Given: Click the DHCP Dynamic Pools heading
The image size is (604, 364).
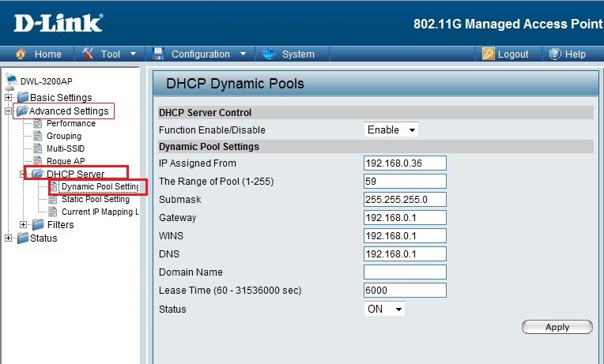Looking at the screenshot, I should 235,84.
